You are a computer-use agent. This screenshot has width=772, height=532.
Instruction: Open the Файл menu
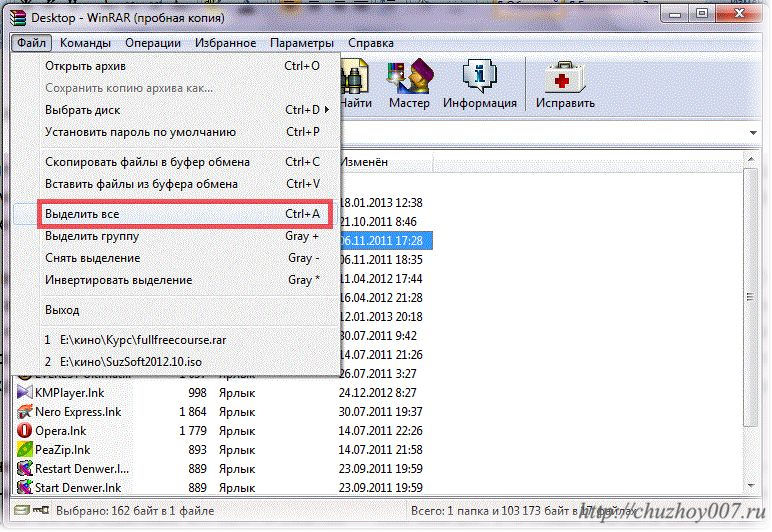(31, 43)
